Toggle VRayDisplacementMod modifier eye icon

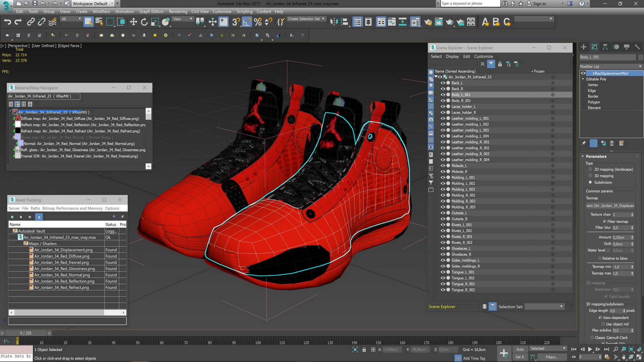click(583, 73)
